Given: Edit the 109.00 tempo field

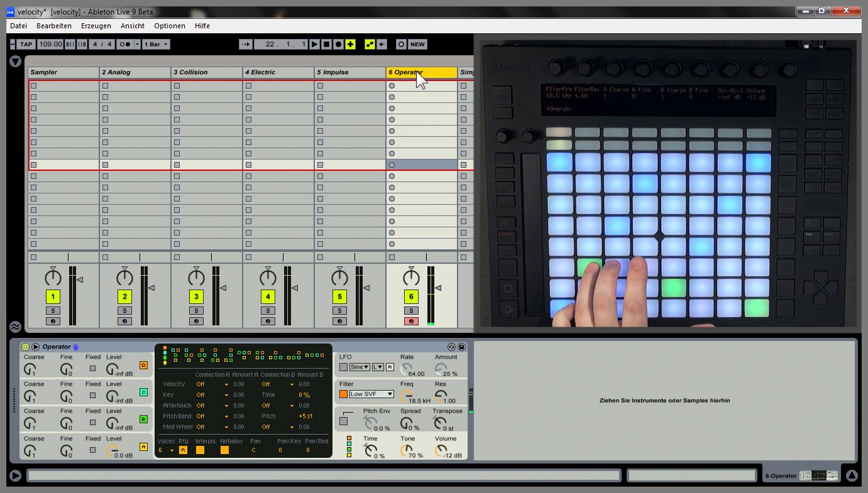Looking at the screenshot, I should tap(50, 45).
